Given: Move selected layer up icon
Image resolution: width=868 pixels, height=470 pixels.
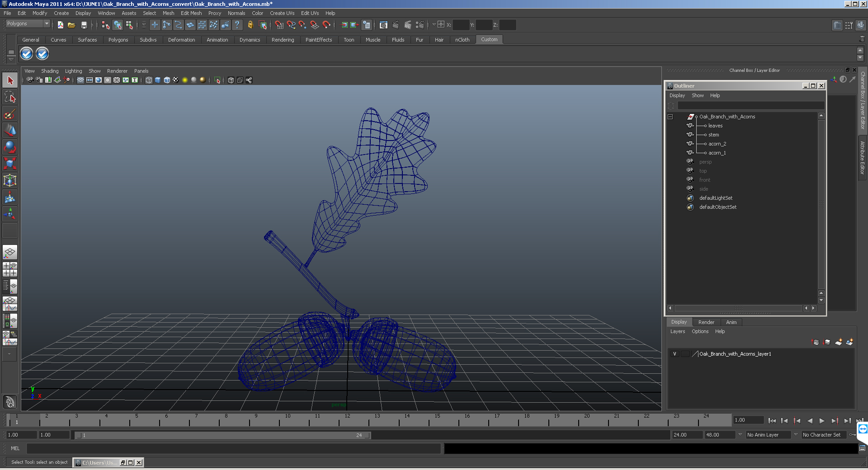Looking at the screenshot, I should coord(816,342).
